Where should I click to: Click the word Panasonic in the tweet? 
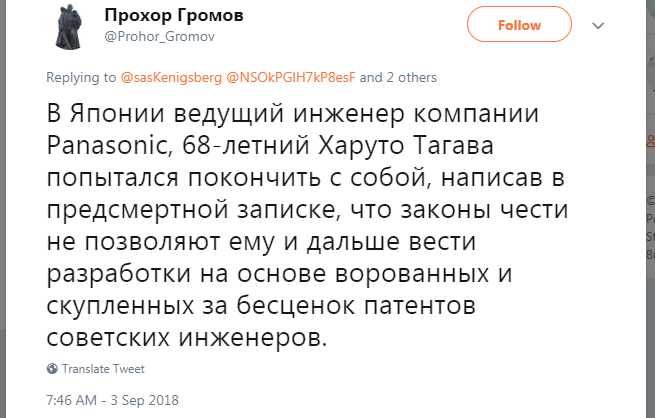(107, 146)
